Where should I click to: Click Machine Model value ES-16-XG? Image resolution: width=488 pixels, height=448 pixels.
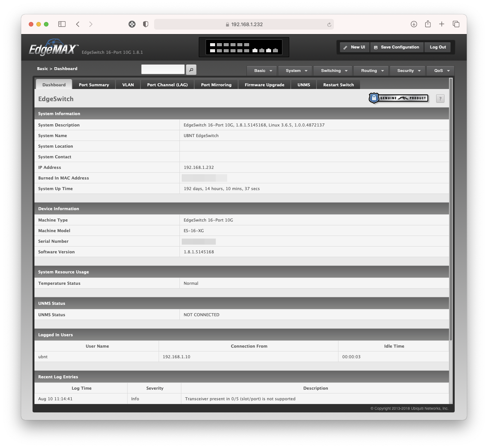[x=193, y=231]
